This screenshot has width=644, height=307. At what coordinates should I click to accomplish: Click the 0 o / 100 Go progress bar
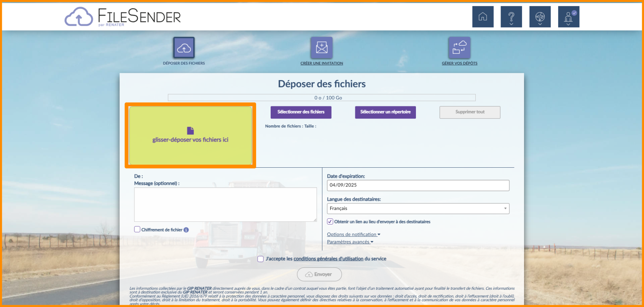(322, 98)
